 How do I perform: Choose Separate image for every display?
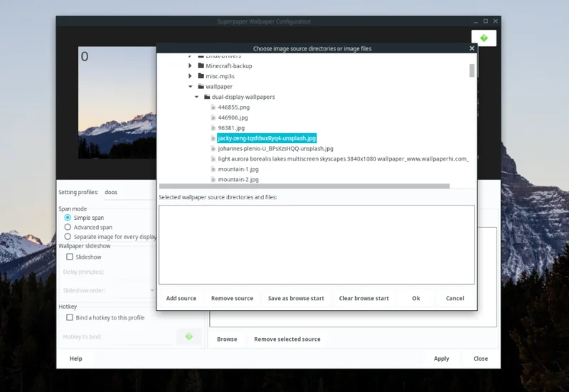[68, 236]
